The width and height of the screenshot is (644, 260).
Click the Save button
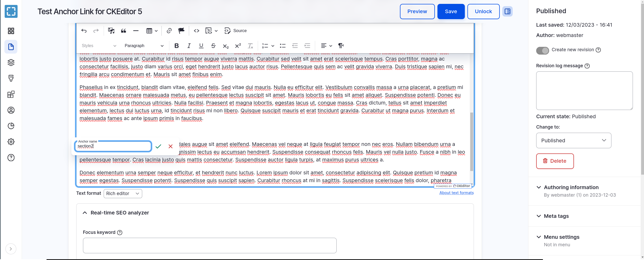tap(451, 12)
